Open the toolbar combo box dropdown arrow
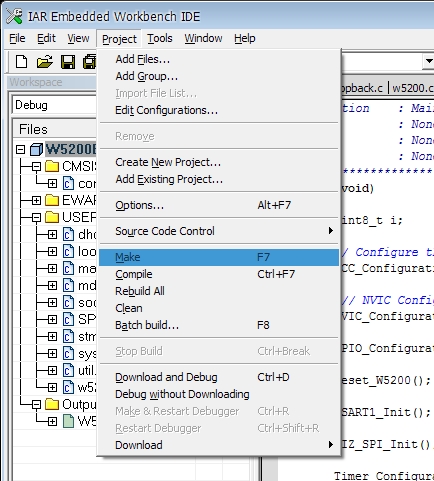 pyautogui.click(x=428, y=61)
